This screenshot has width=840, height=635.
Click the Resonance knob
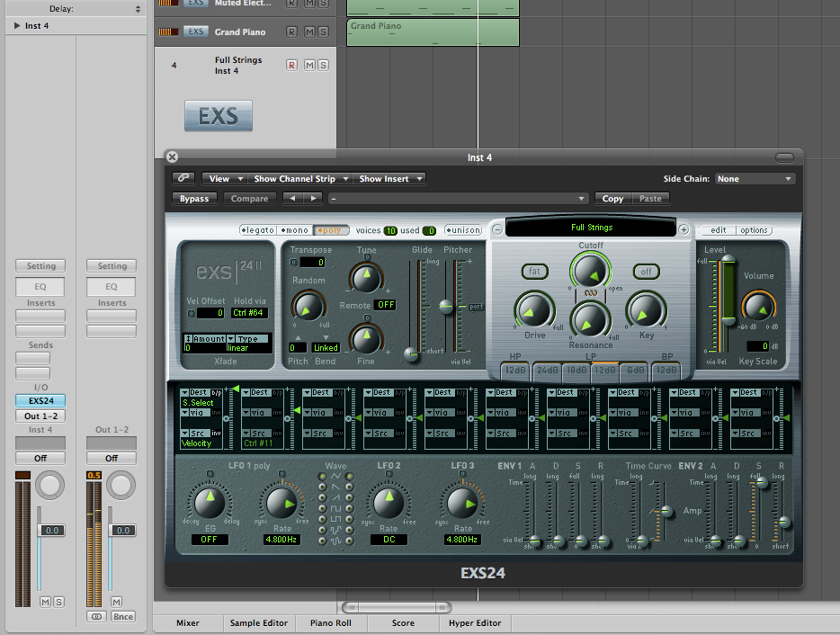pyautogui.click(x=590, y=320)
